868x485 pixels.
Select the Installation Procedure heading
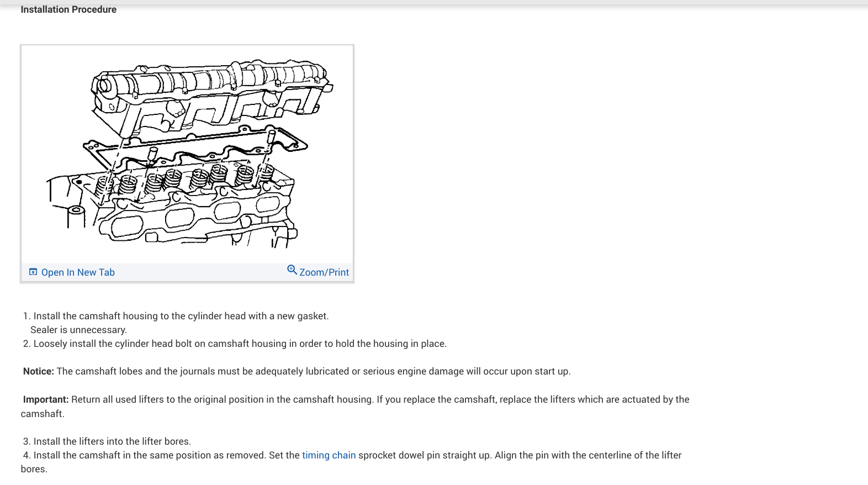tap(68, 9)
